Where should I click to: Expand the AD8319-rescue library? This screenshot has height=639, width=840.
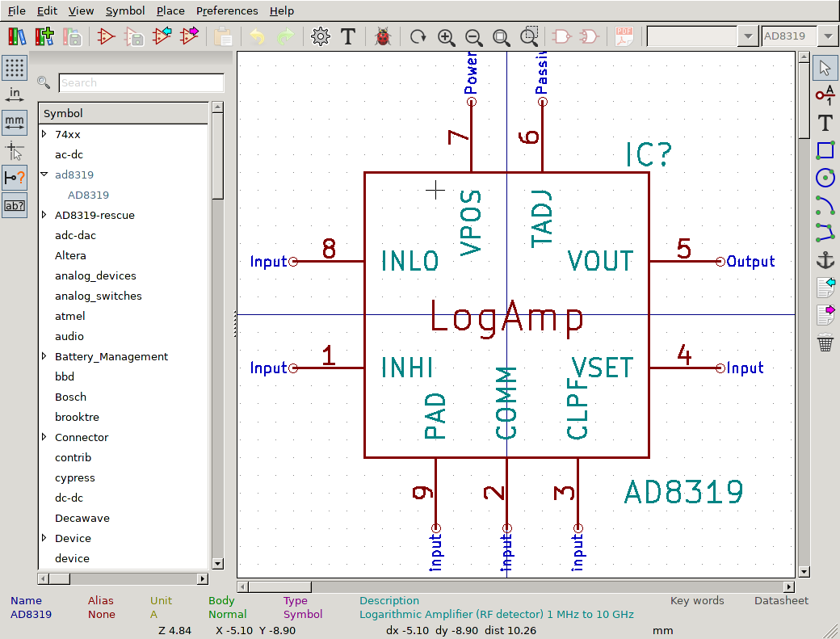(44, 215)
